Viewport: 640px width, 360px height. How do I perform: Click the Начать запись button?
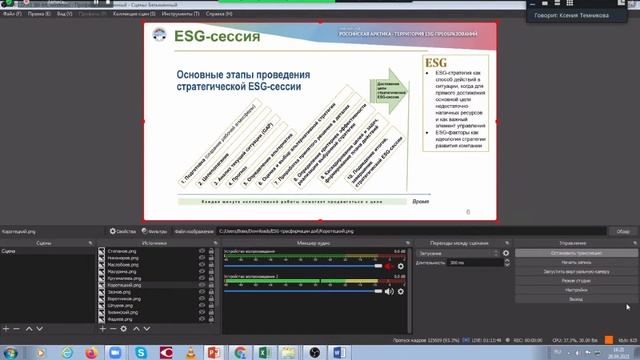coord(576,262)
